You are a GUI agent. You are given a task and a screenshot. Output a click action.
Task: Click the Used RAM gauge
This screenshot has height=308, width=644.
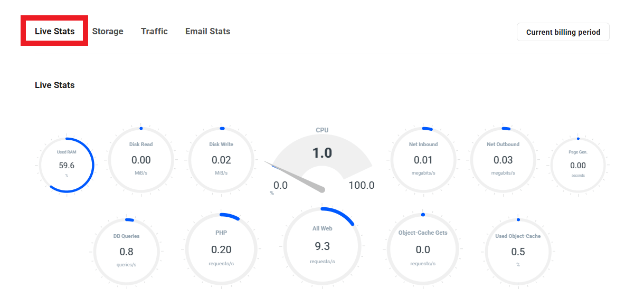coord(67,165)
